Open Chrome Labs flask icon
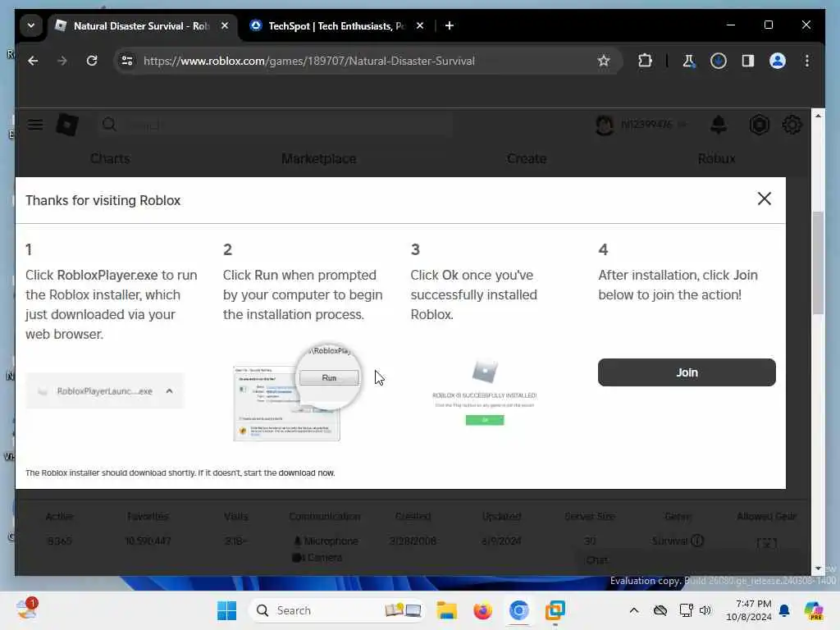840x630 pixels. pos(689,61)
